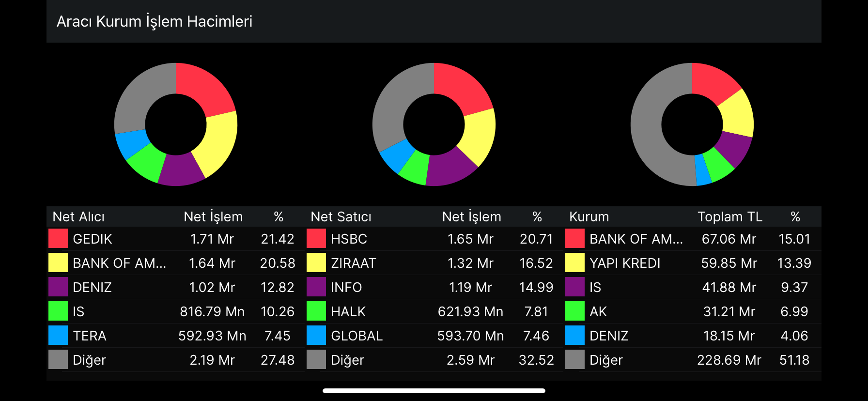Click the green swatch next to HALK

pos(316,311)
